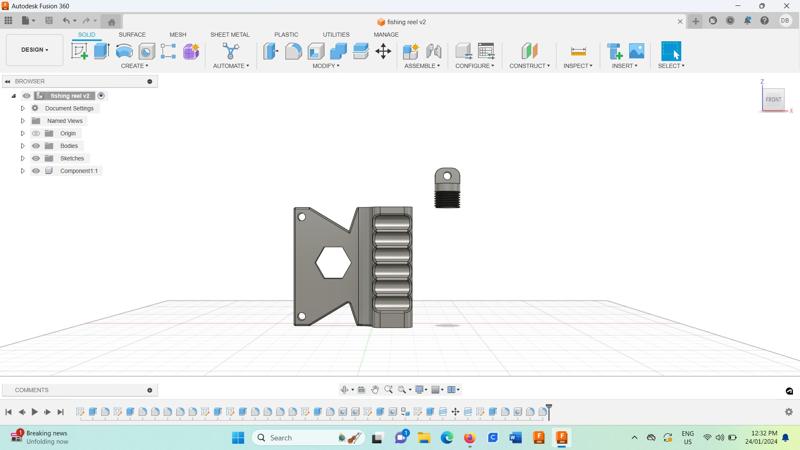
Task: Click the ASSEMBLE menu label
Action: click(x=420, y=66)
